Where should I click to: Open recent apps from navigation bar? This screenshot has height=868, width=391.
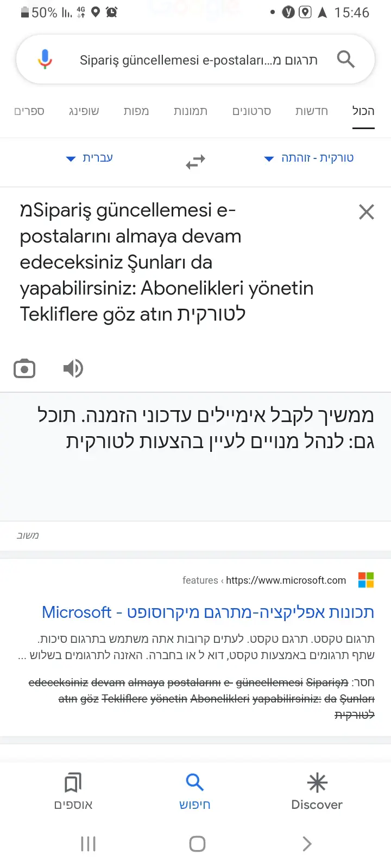88,844
